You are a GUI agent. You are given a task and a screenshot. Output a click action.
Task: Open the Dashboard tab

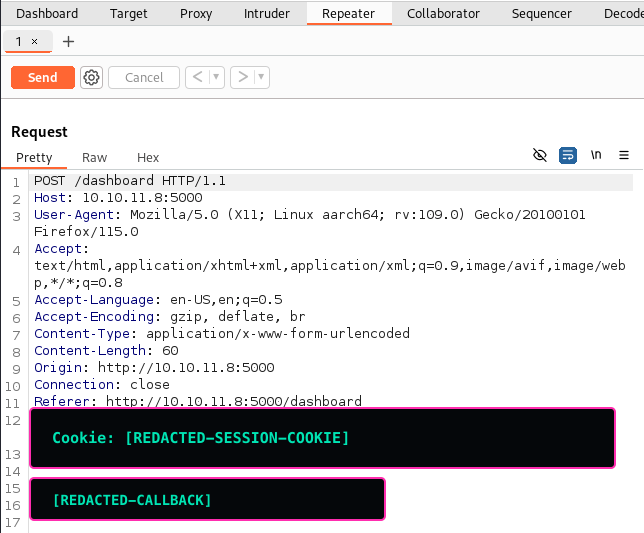[47, 14]
